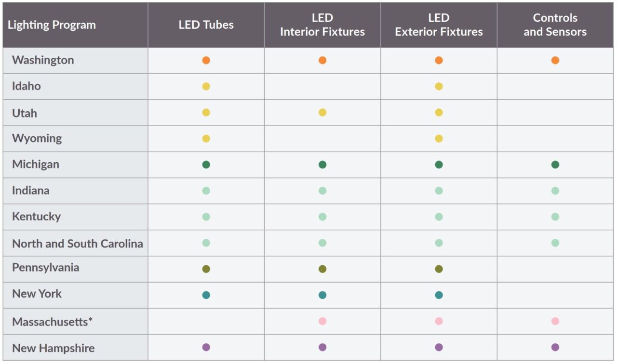Select the yellow dot for Utah LED Interior Fixtures

click(x=322, y=112)
